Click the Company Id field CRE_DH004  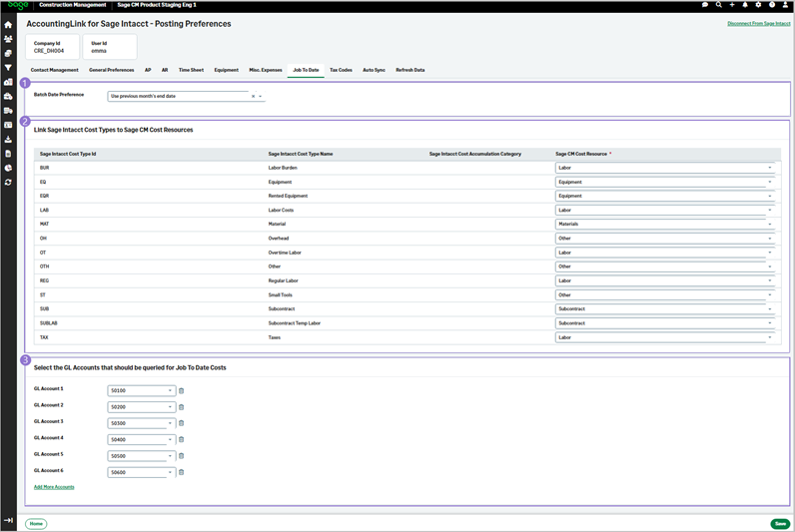point(53,47)
